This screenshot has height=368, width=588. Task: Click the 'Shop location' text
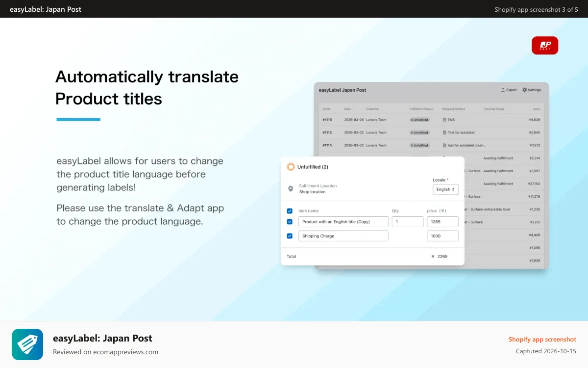pos(312,192)
